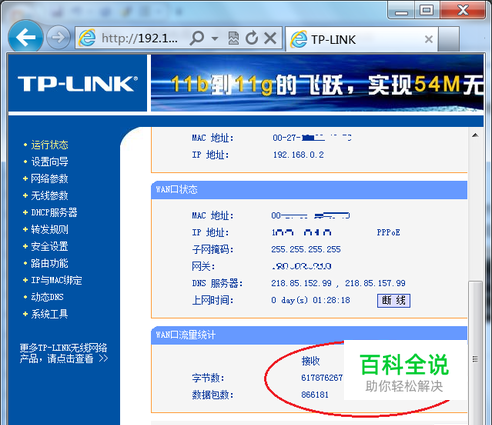Open 设置向导 menu item
Viewport: 492px width, 425px height.
[x=49, y=162]
